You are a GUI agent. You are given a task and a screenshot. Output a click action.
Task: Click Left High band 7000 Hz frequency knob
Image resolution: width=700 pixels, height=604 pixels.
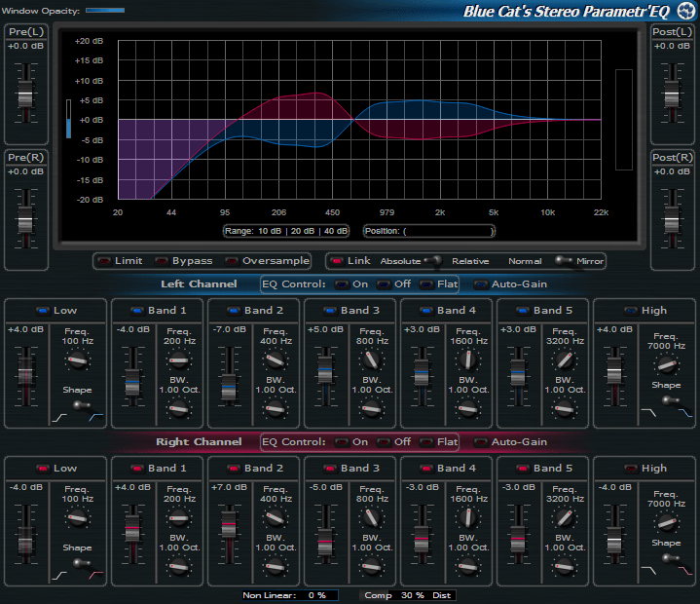[667, 365]
